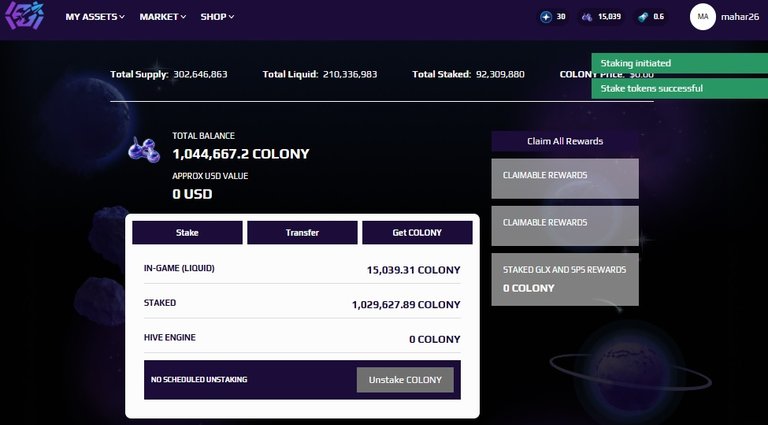Expand the MY ASSETS dropdown menu

point(95,17)
